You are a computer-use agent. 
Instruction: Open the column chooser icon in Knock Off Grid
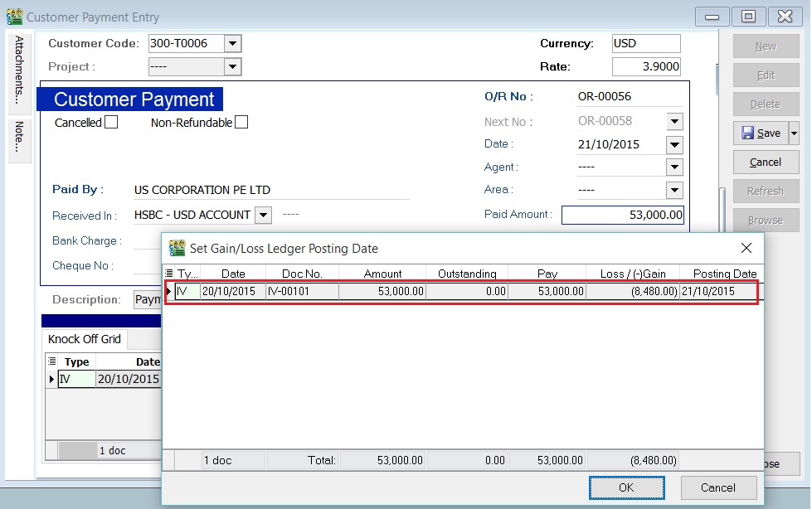point(52,361)
